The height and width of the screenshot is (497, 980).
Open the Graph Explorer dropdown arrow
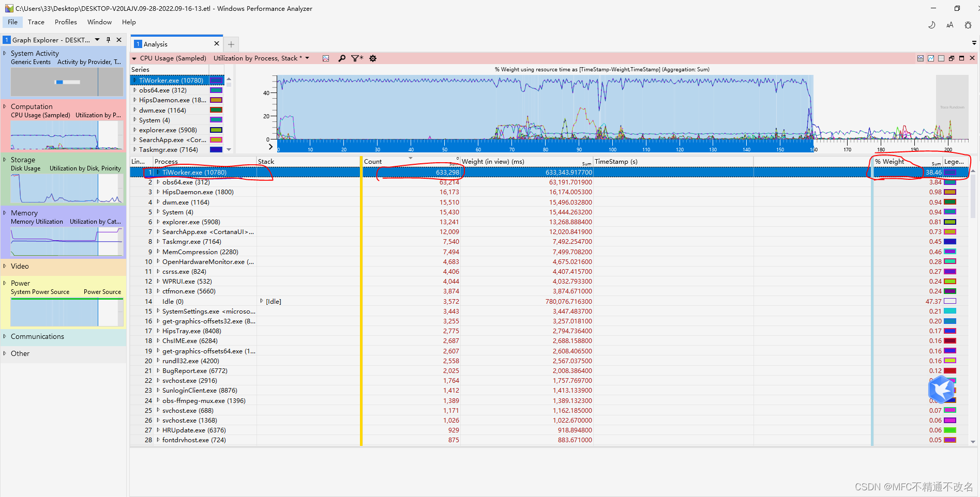coord(97,40)
